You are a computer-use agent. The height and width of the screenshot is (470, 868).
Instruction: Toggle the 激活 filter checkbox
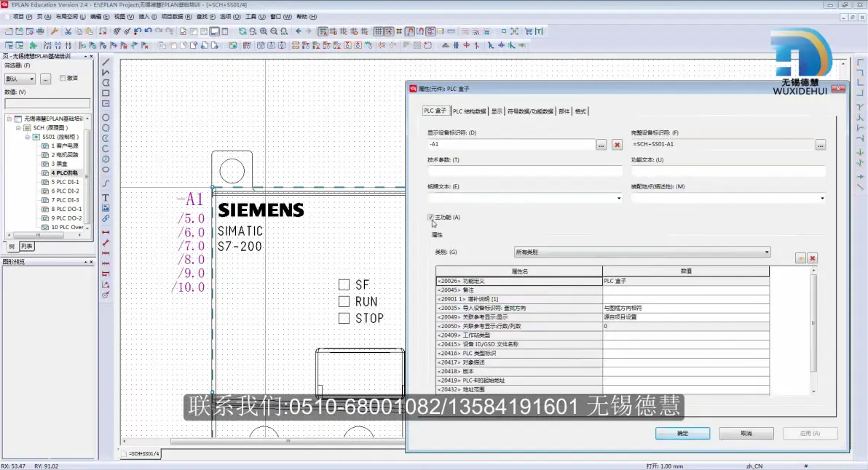pyautogui.click(x=63, y=78)
